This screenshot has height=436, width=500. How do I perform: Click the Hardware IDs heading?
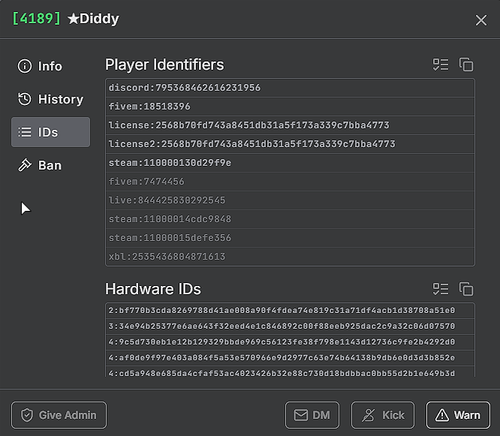153,289
